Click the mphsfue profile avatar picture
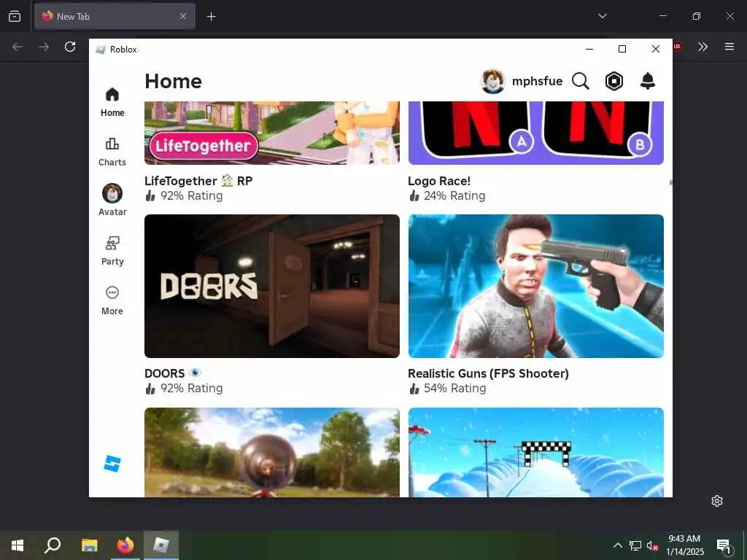Viewport: 747px width, 560px height. coord(493,82)
